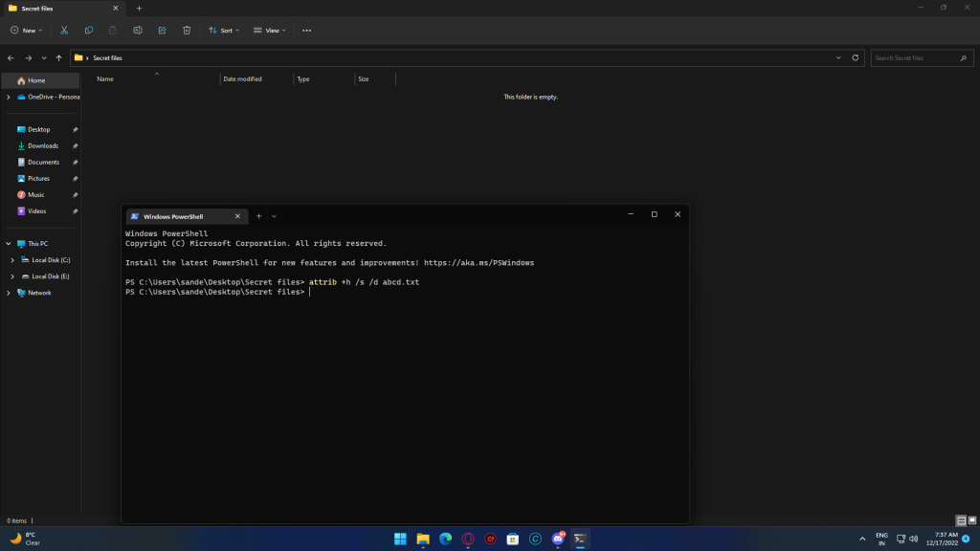This screenshot has height=551, width=980.
Task: Select the Secret files Explorer tab
Action: click(x=57, y=8)
